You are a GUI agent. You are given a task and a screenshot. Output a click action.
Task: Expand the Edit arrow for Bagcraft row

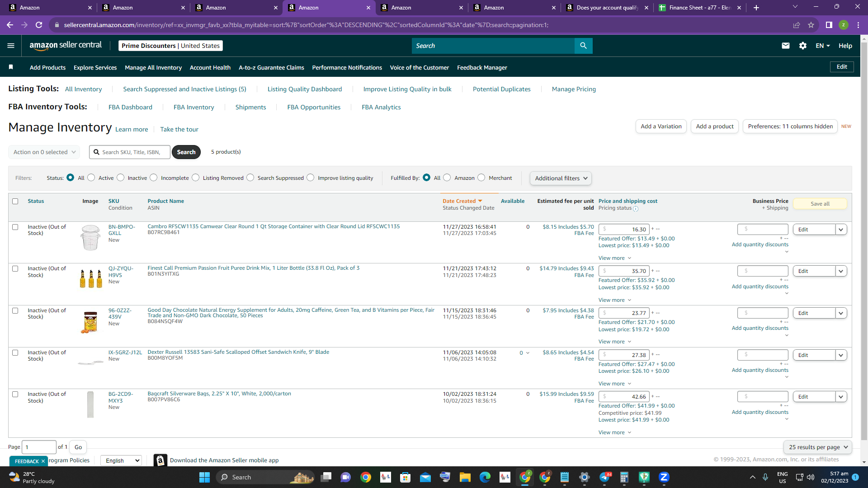point(841,397)
